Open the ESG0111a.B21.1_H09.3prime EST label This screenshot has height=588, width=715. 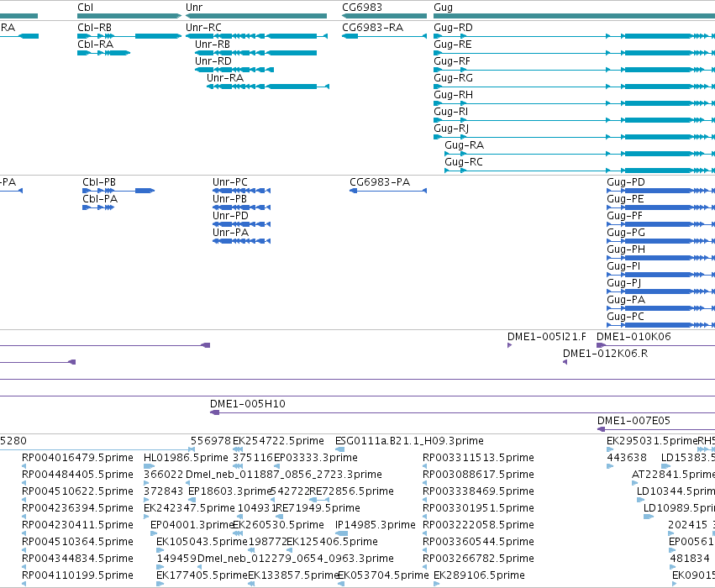pos(409,441)
